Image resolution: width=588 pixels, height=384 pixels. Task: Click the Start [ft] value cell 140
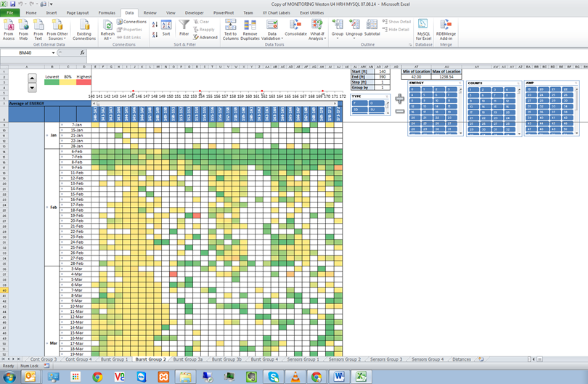382,71
